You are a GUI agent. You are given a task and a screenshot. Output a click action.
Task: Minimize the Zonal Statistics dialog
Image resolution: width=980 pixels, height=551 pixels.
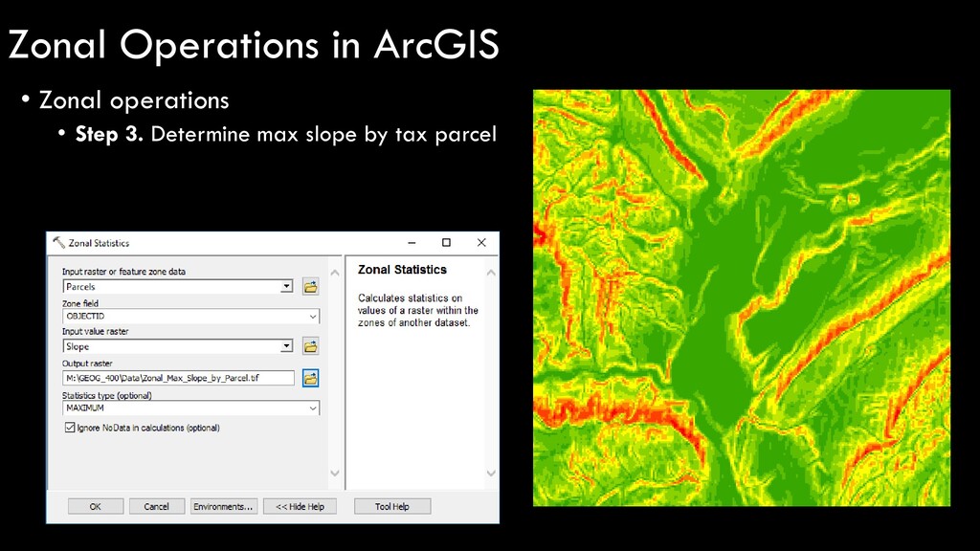click(x=412, y=242)
